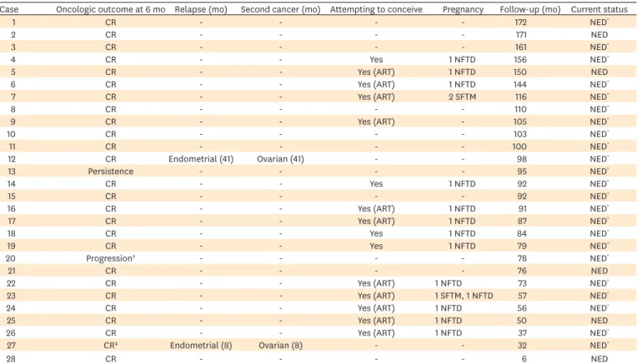642x364 pixels.
Task: Click follow-up value 50 in case 25
Action: [x=522, y=321]
